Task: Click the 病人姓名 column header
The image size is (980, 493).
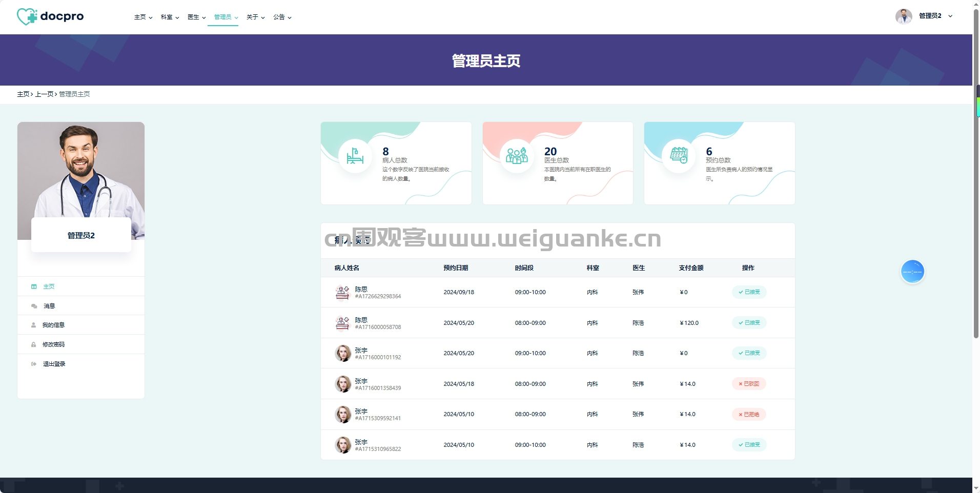Action: tap(347, 268)
